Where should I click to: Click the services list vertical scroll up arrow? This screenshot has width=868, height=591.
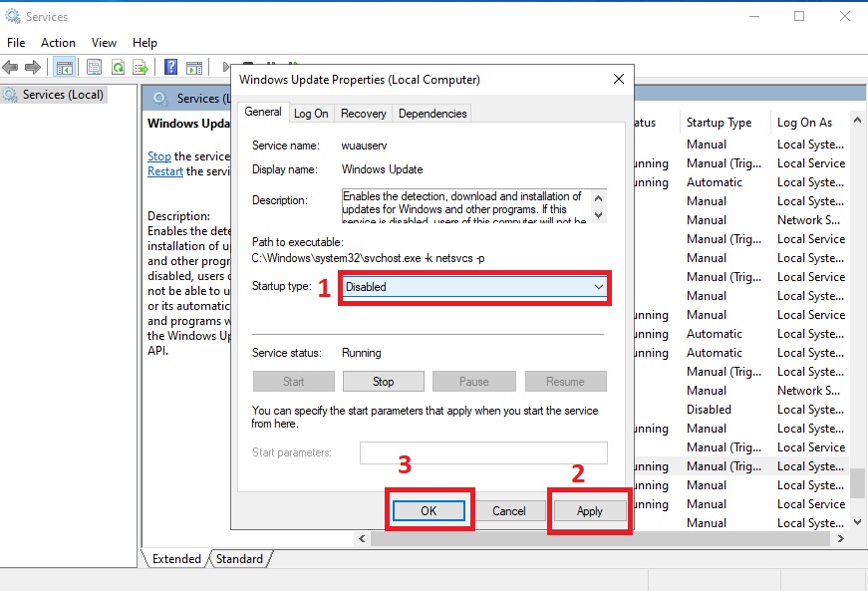(857, 120)
